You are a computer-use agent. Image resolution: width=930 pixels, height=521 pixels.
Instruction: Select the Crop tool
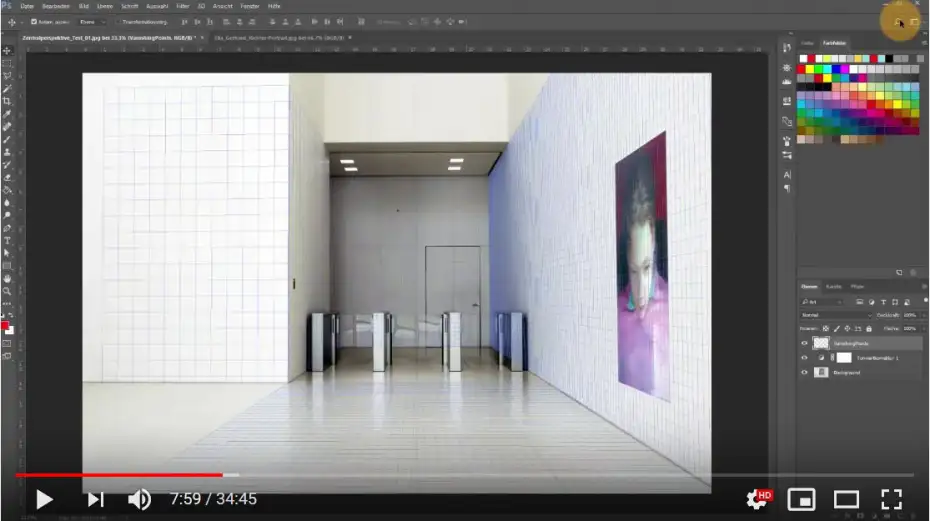7,101
